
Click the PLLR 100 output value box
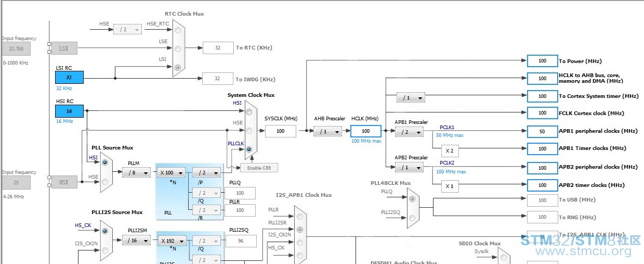(x=240, y=210)
